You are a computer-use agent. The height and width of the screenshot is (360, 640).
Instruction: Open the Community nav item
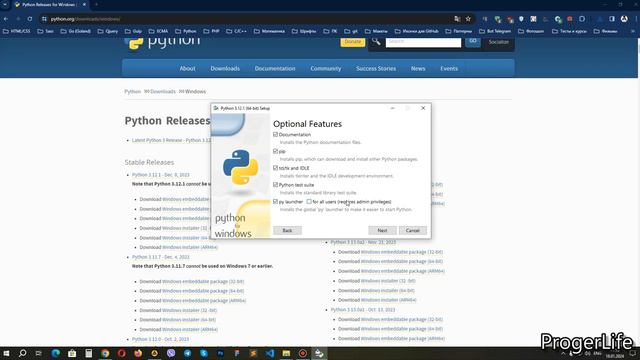(326, 69)
